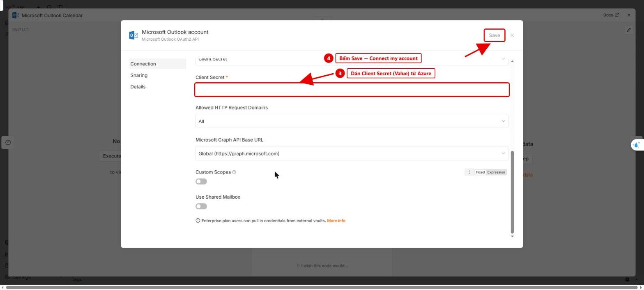Screen dimensions: 644x290
Task: Click the sparkle assistant icon on right edge
Action: [637, 144]
